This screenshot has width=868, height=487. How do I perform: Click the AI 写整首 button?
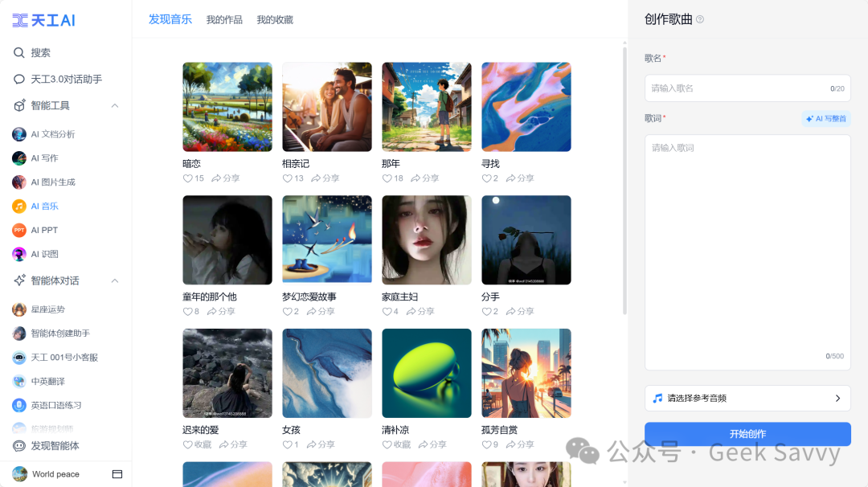click(826, 118)
